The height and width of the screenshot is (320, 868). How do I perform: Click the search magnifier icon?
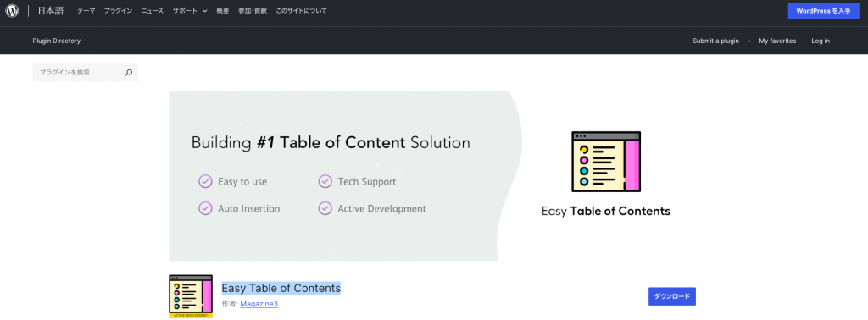click(129, 73)
